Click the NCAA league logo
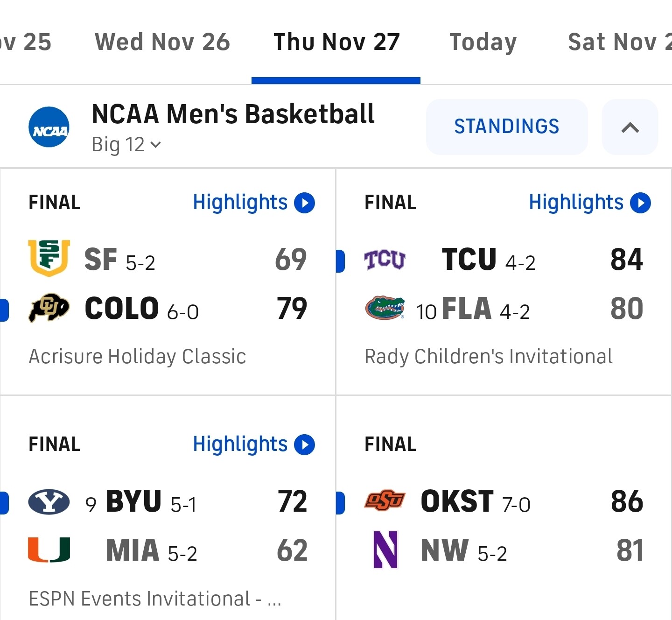 (x=49, y=127)
